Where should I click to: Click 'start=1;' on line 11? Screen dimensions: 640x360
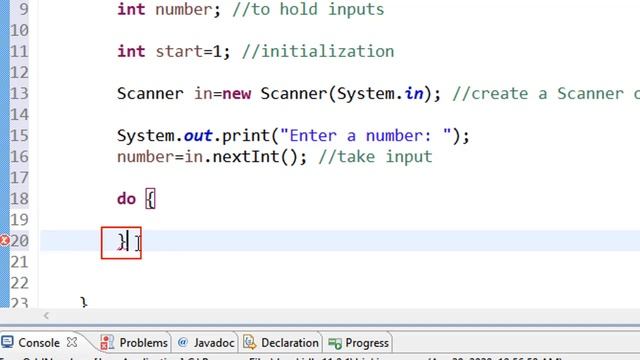[193, 51]
